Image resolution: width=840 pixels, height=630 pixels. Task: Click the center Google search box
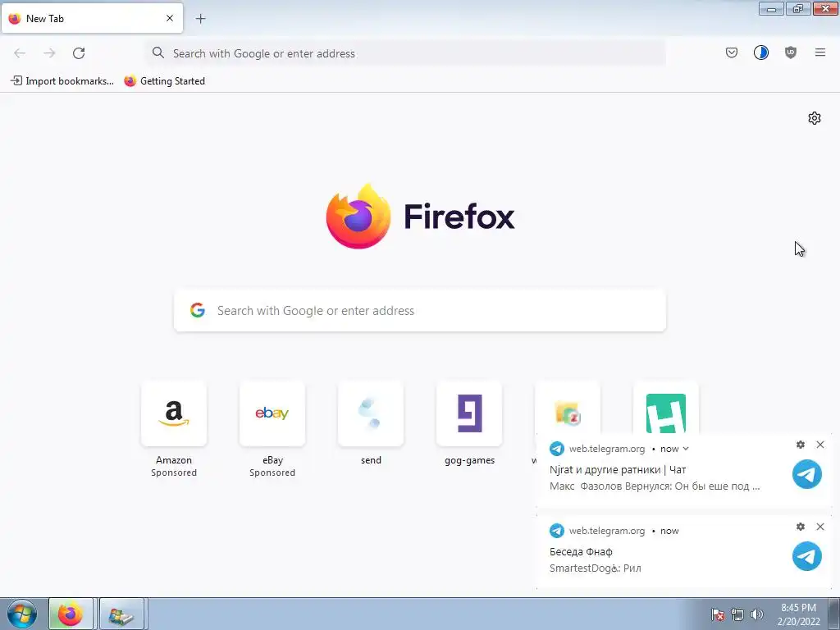coord(420,311)
